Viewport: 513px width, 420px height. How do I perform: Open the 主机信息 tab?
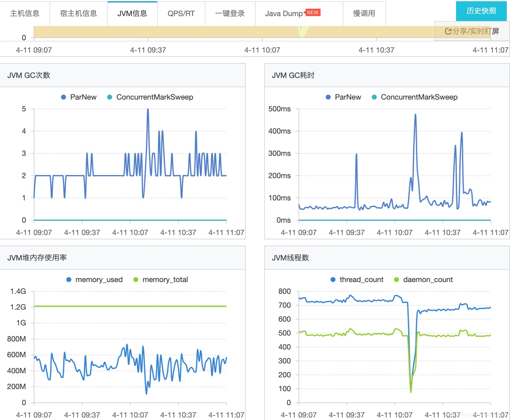tap(25, 13)
